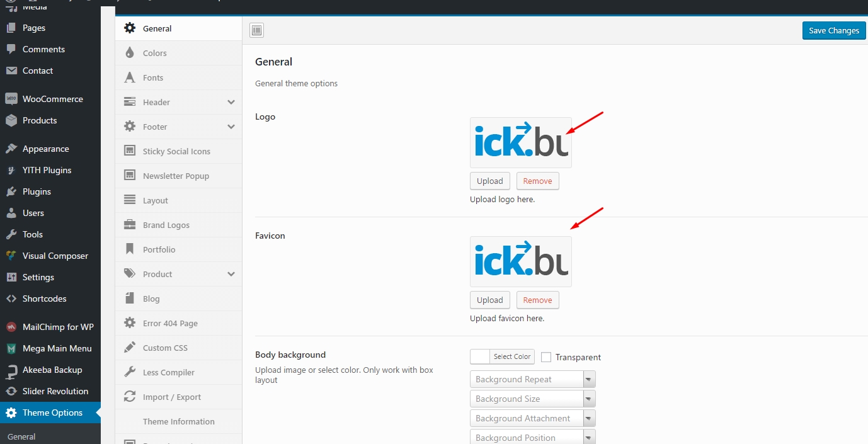Click the Logo image preview thumbnail
The width and height of the screenshot is (868, 444).
(521, 142)
